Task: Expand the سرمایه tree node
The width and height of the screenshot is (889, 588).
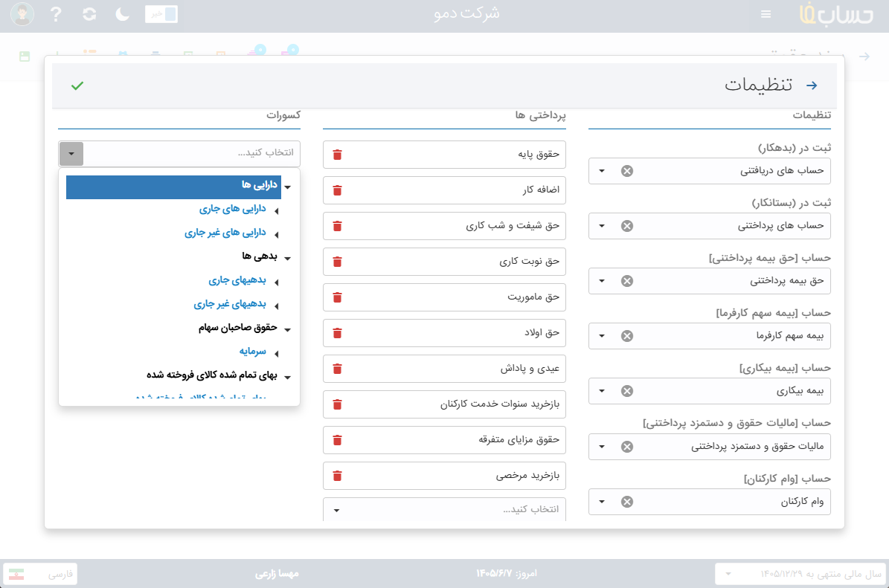Action: tap(276, 354)
